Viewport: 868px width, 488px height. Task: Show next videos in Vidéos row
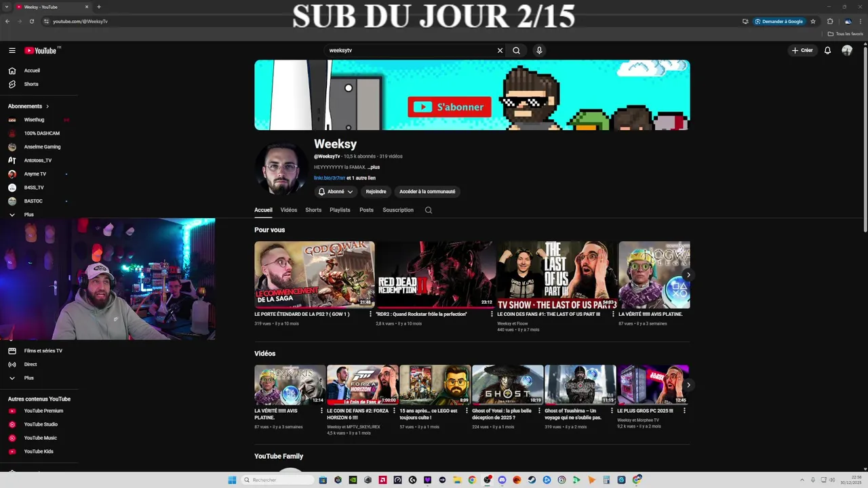pos(688,385)
